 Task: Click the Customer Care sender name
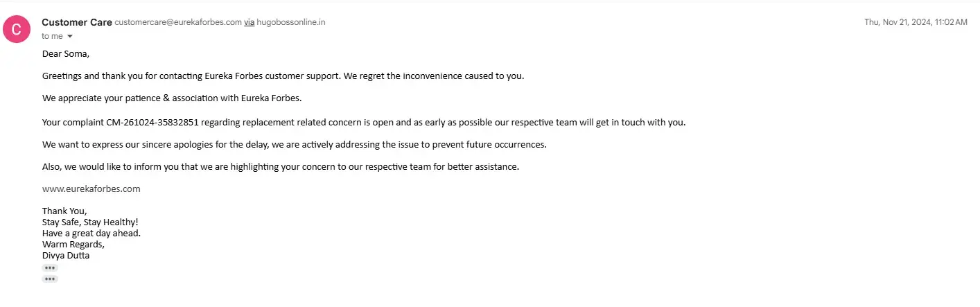(x=76, y=22)
